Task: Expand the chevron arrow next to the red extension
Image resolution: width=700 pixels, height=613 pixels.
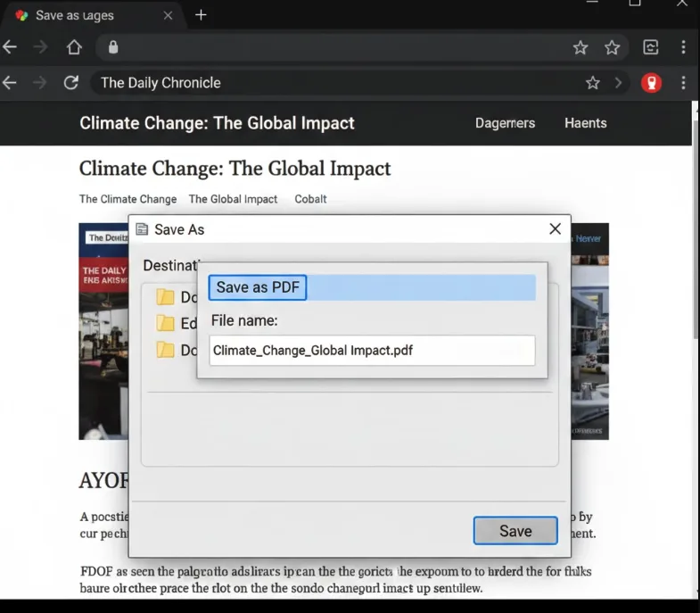Action: point(619,83)
